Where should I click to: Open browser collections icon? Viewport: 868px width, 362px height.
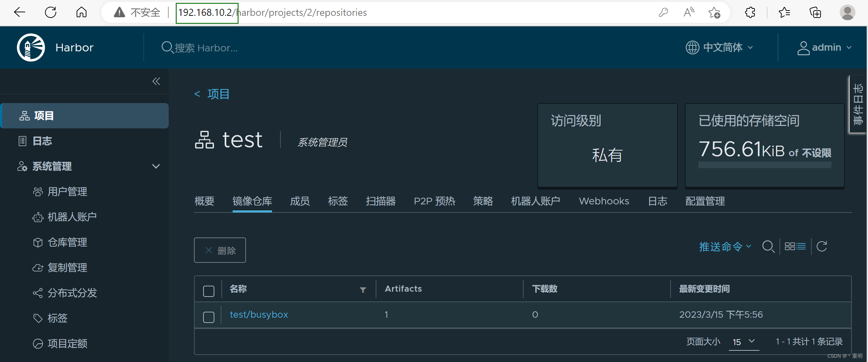[x=815, y=12]
